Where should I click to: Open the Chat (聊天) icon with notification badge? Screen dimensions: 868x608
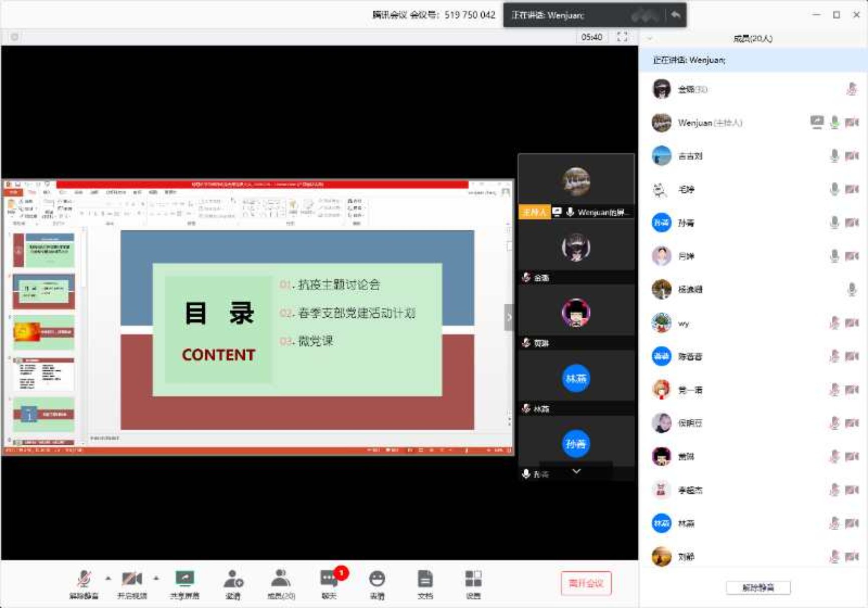click(329, 579)
